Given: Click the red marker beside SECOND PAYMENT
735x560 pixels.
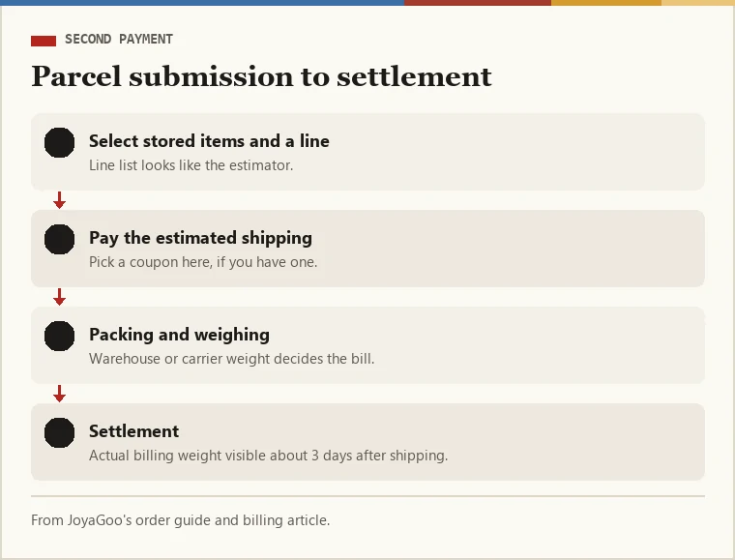Looking at the screenshot, I should click(x=44, y=41).
